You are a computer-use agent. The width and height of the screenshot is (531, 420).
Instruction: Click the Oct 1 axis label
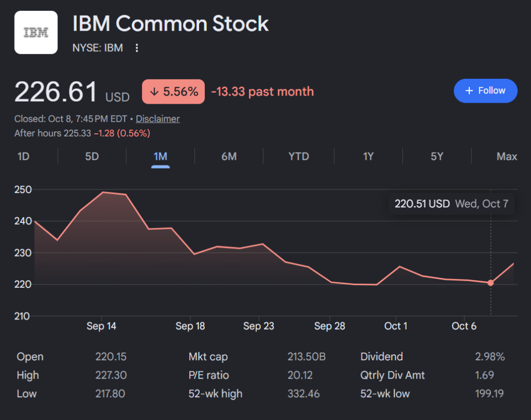[x=396, y=326]
